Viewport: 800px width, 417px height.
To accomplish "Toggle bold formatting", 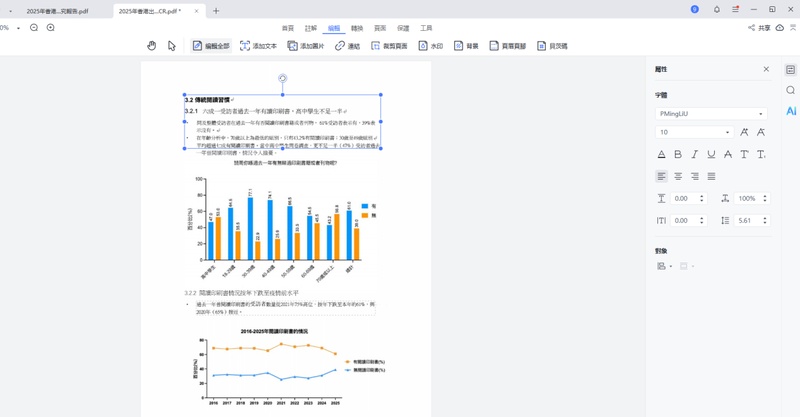I will coord(678,154).
